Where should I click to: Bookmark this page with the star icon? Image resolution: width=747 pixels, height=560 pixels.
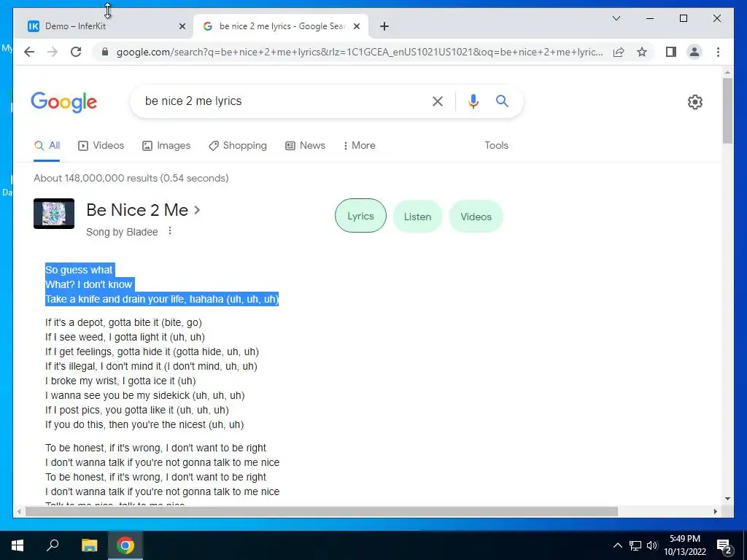coord(642,52)
